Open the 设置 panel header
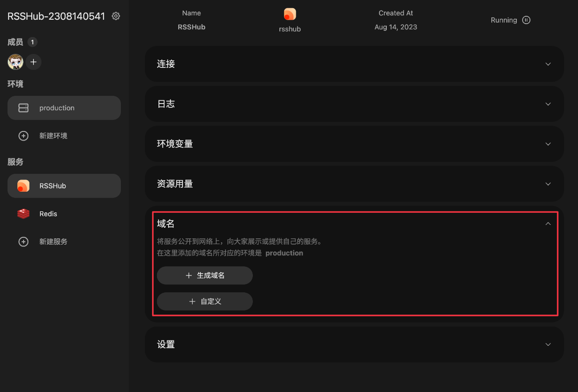This screenshot has width=578, height=392. tap(355, 344)
